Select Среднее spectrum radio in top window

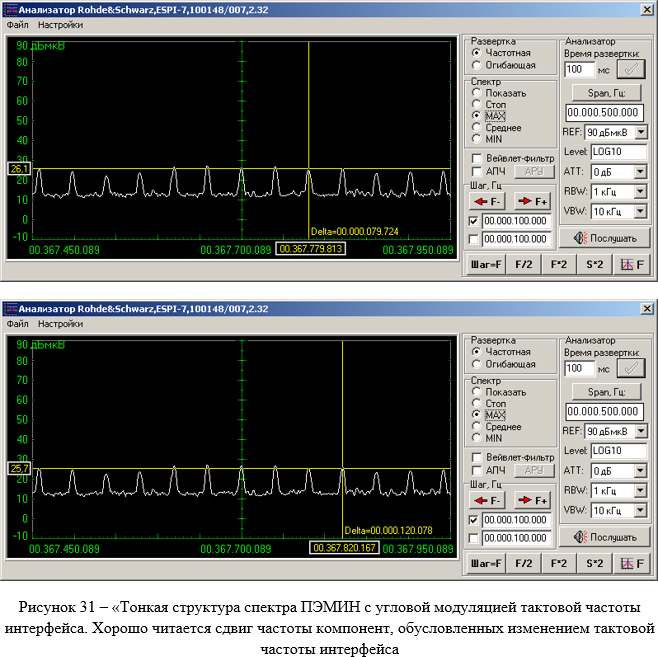(476, 127)
